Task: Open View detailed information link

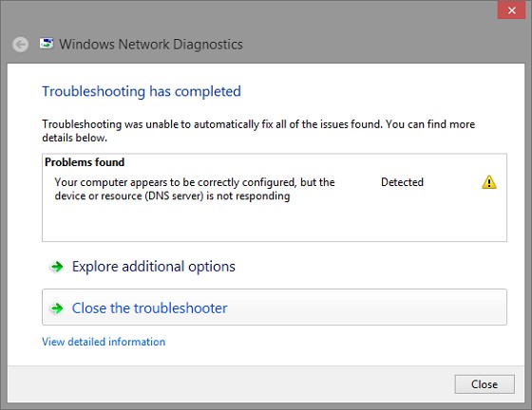Action: tap(104, 342)
